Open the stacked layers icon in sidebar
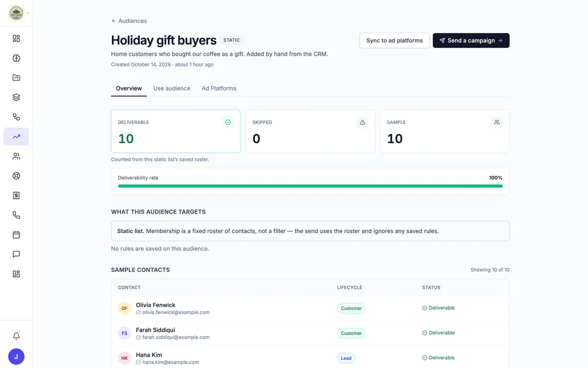The image size is (588, 368). (16, 97)
